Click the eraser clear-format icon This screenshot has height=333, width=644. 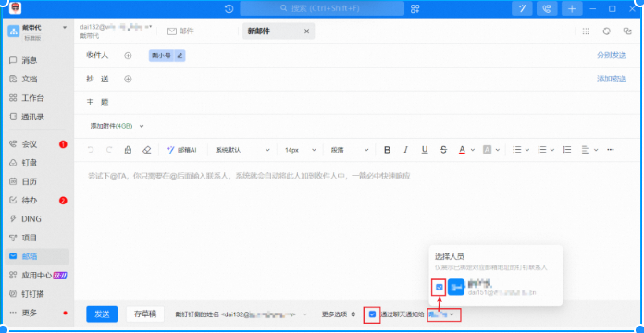tap(146, 150)
